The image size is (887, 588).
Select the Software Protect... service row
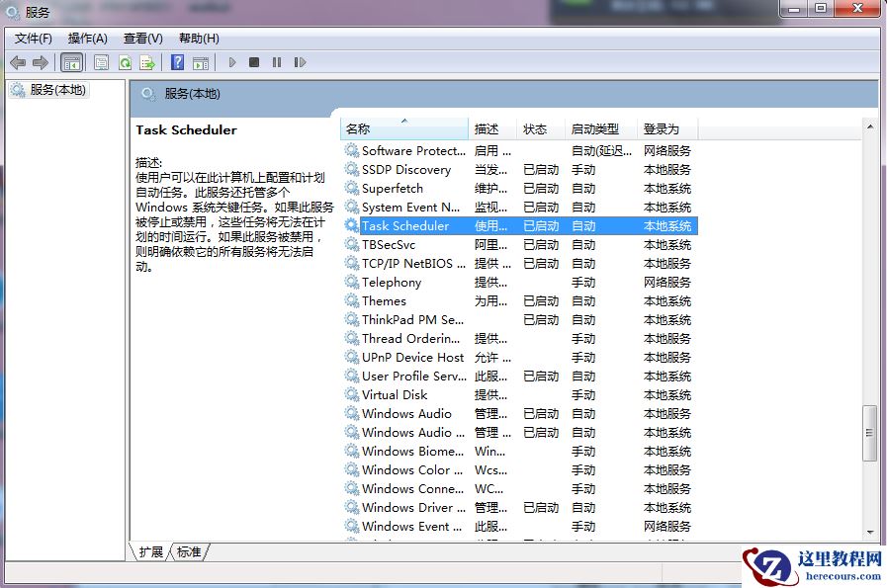coord(520,151)
